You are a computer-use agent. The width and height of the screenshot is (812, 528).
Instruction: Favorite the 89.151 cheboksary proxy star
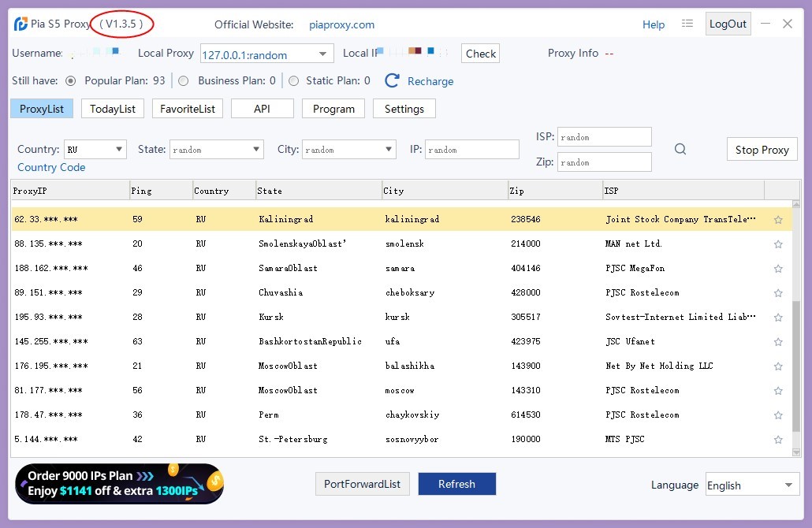tap(778, 293)
